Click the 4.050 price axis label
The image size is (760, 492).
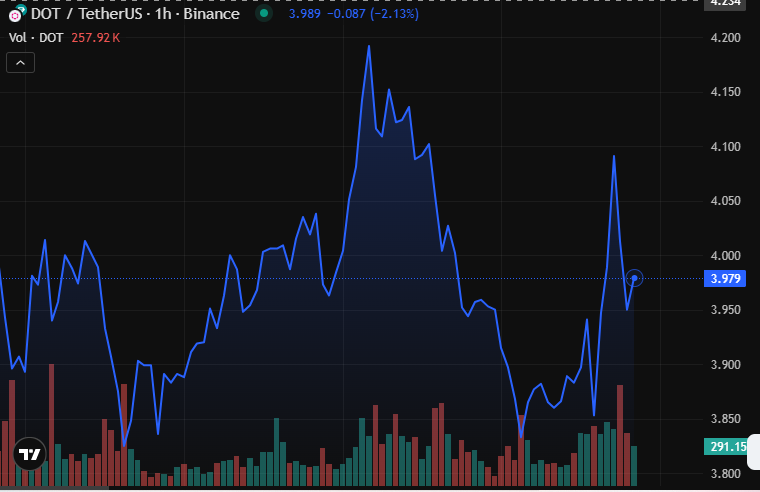click(x=725, y=201)
